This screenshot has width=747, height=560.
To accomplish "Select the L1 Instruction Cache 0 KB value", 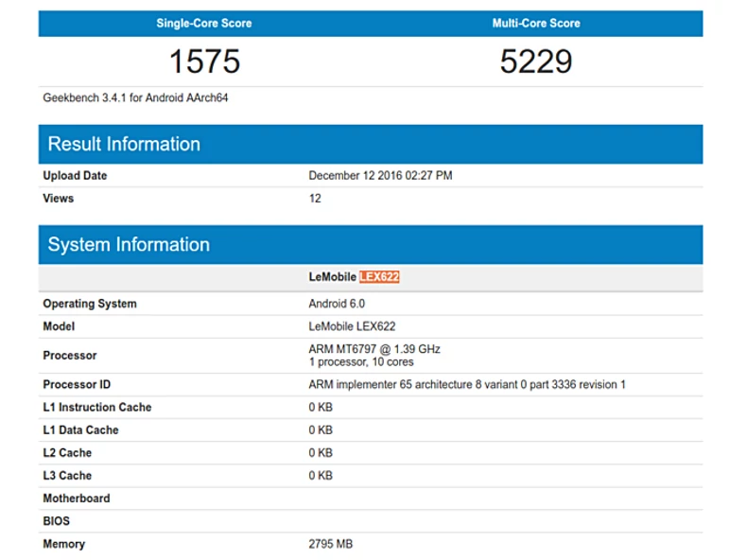I will coord(321,408).
